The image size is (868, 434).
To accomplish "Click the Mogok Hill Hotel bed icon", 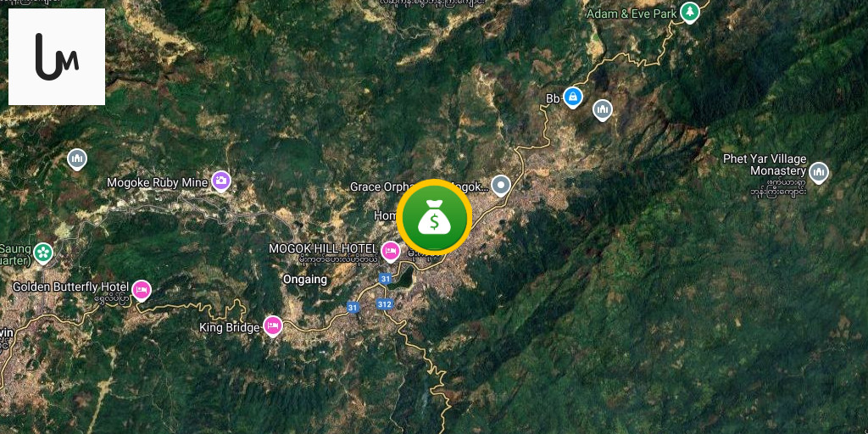I will [391, 252].
